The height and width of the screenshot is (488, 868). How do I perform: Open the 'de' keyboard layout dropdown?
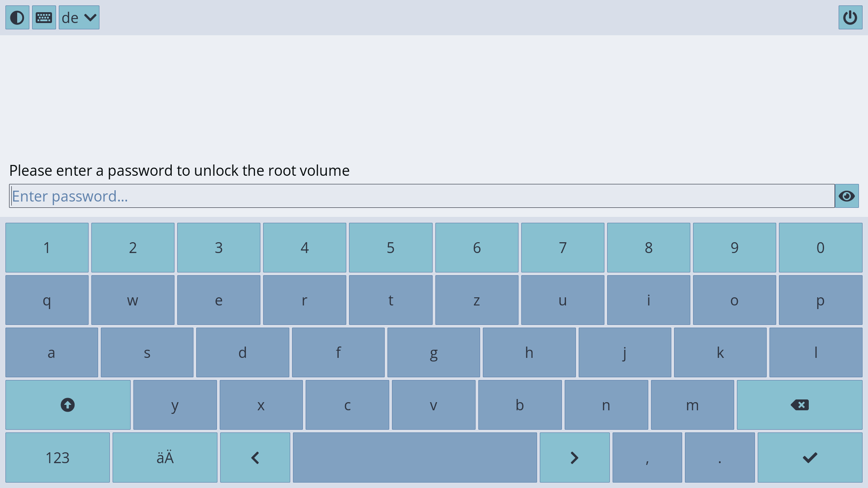click(x=79, y=18)
